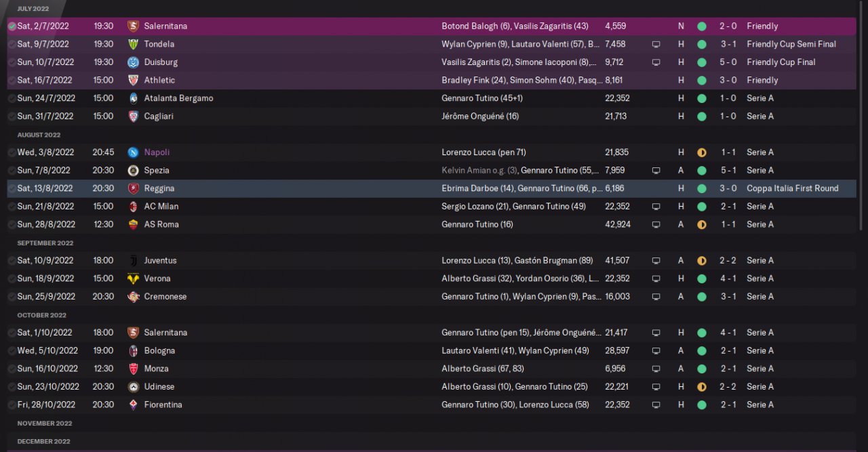868x452 pixels.
Task: Toggle the check mark beside Sun, 24/7/2022
Action: (x=12, y=98)
